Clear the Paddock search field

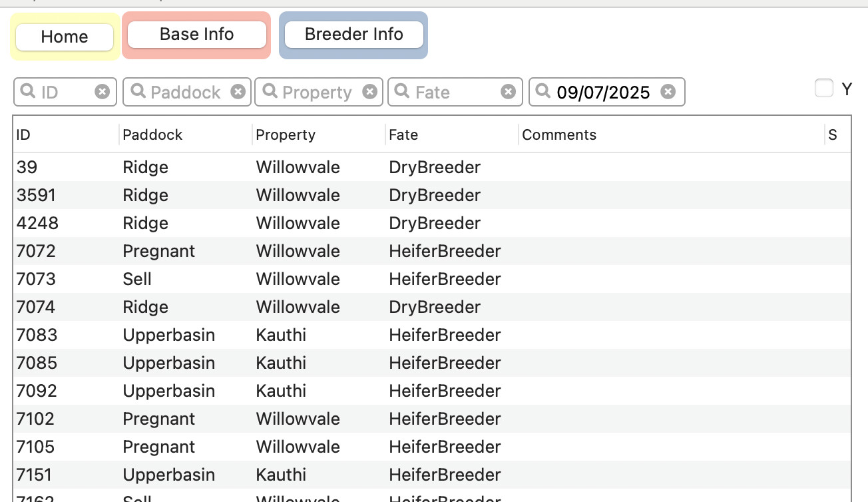(238, 92)
